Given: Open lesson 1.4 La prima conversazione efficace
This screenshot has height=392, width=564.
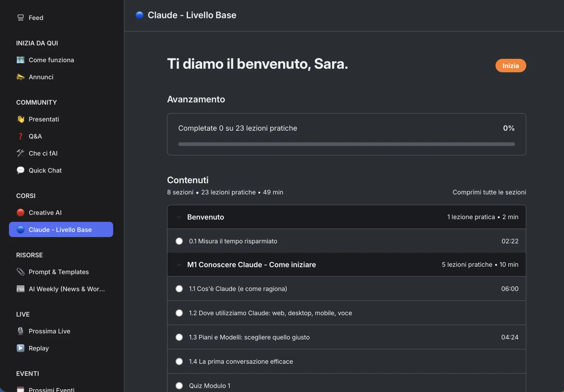Looking at the screenshot, I should tap(347, 362).
